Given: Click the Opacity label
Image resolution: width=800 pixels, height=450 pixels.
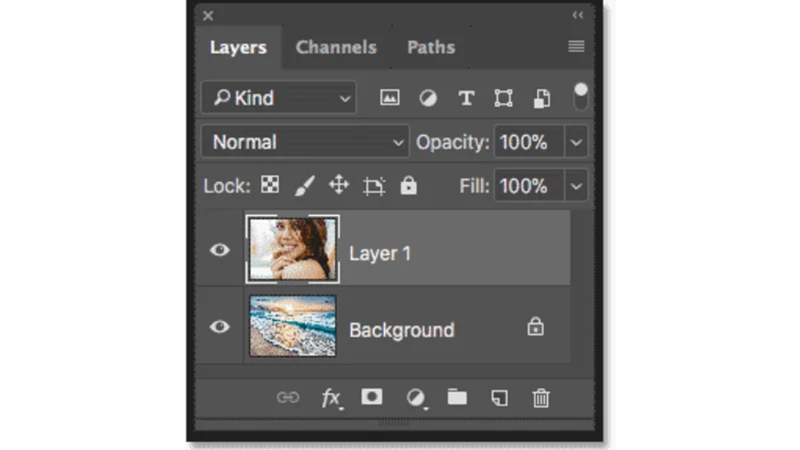Looking at the screenshot, I should pyautogui.click(x=453, y=142).
